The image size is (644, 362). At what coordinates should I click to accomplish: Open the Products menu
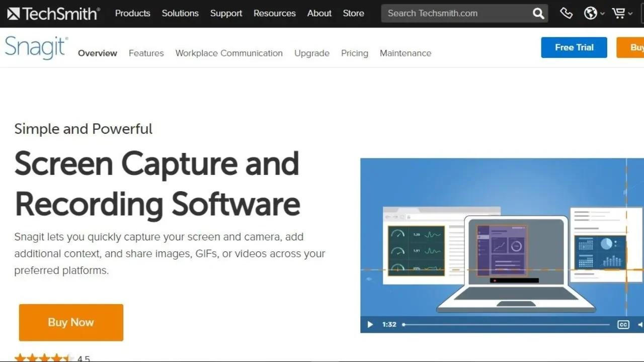(132, 13)
